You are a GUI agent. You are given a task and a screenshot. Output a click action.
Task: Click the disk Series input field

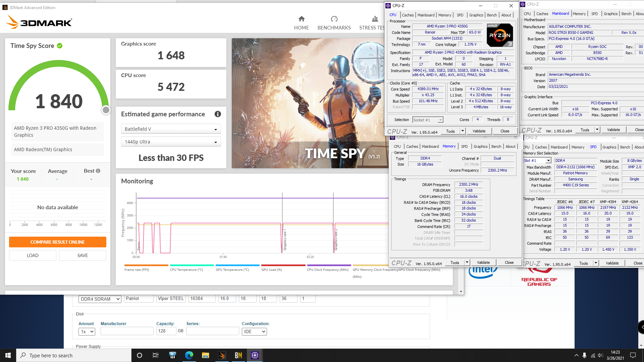213,331
